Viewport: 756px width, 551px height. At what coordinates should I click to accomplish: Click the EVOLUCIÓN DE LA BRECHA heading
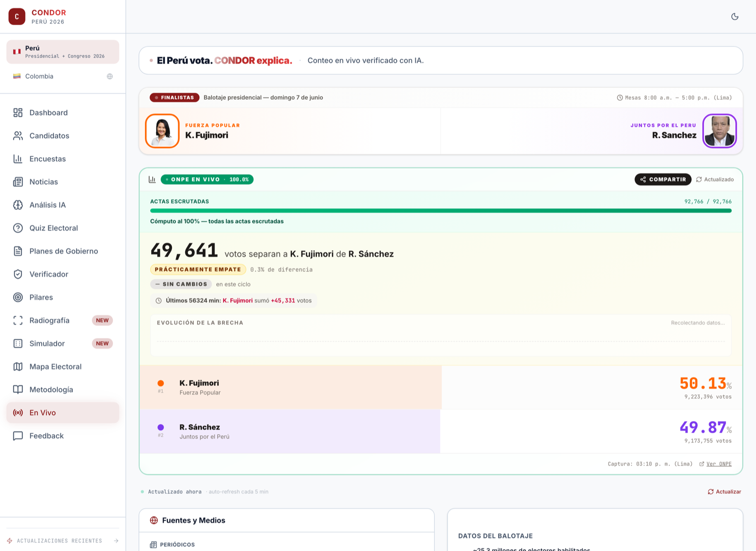200,323
